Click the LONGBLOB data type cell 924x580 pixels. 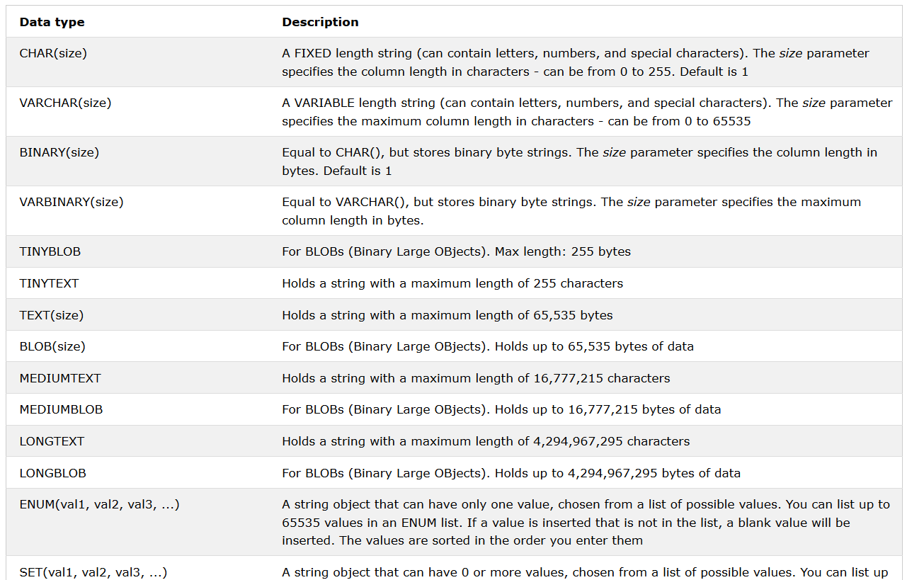tap(52, 472)
